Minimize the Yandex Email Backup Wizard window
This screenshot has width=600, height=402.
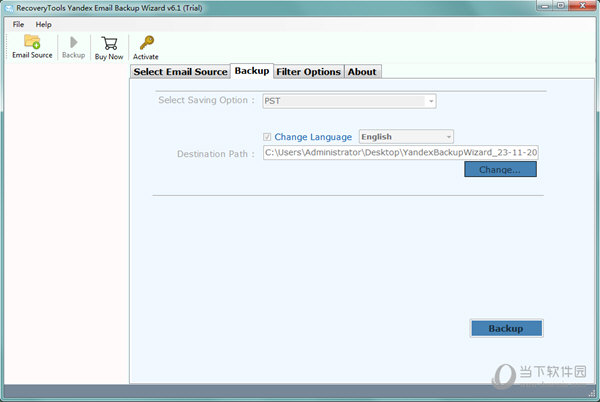pyautogui.click(x=545, y=6)
